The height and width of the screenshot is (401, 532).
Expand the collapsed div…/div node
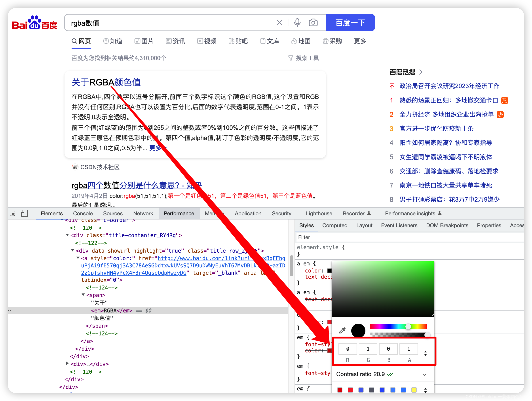[67, 363]
